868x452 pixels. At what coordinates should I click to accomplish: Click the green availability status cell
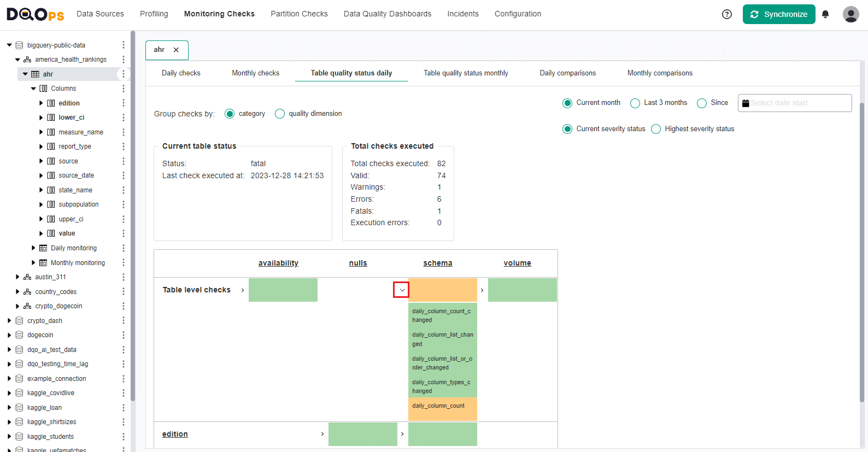283,290
